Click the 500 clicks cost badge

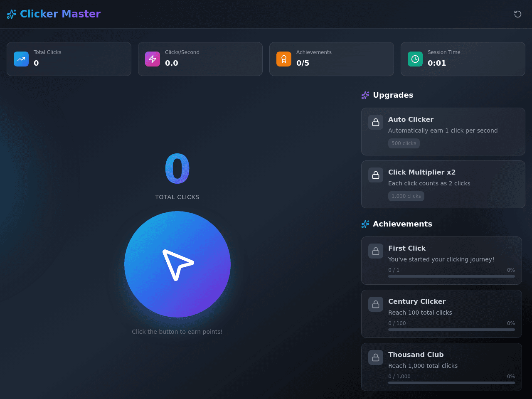pos(404,143)
